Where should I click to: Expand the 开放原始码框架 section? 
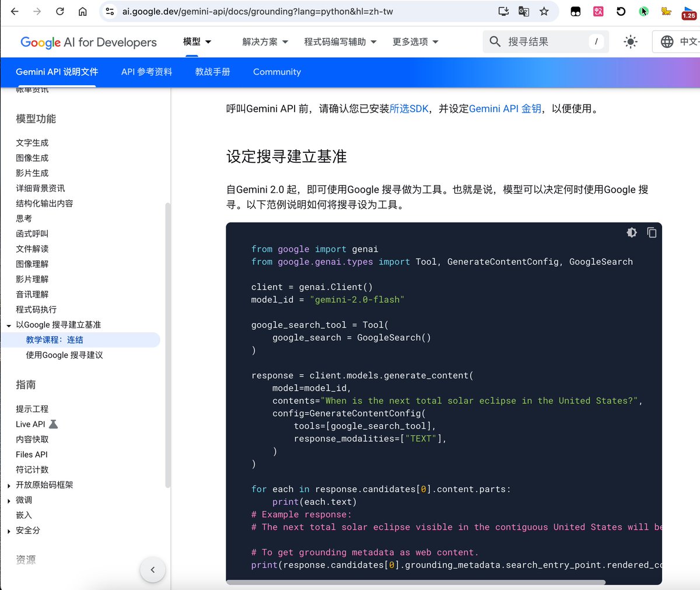(9, 486)
